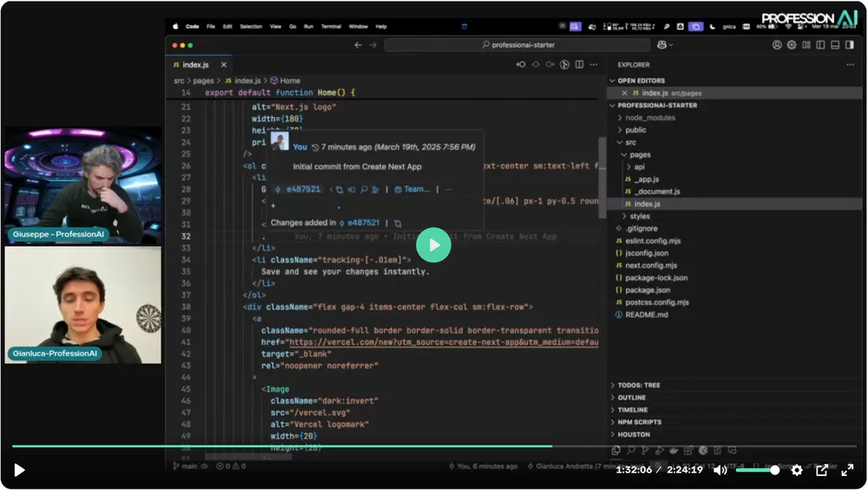The height and width of the screenshot is (490, 868).
Task: Mute the video with the speaker icon
Action: pos(720,470)
